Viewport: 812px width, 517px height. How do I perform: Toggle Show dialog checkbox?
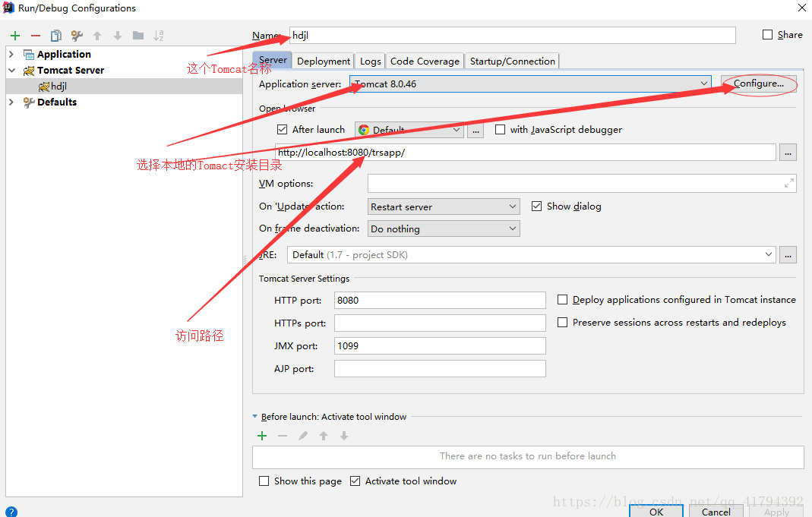[x=536, y=206]
